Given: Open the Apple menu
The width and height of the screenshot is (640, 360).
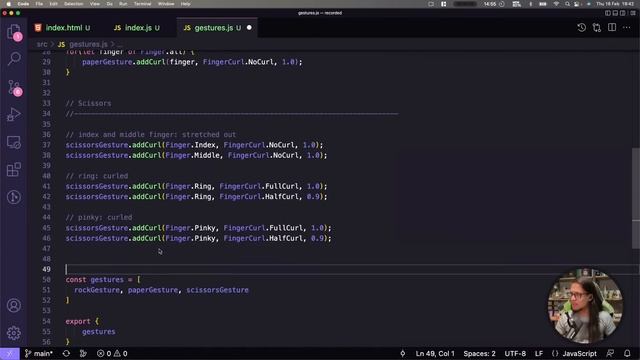Looking at the screenshot, I should (x=8, y=4).
